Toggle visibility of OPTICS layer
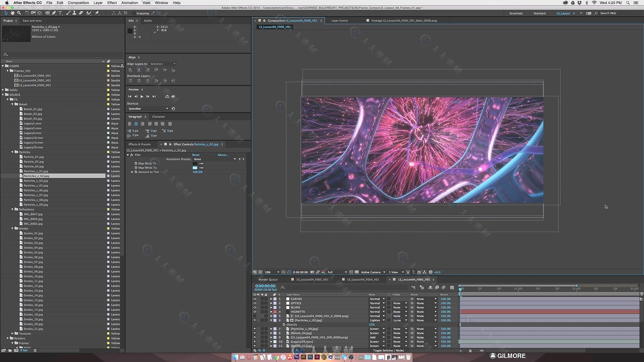This screenshot has height=362, width=644. (254, 303)
